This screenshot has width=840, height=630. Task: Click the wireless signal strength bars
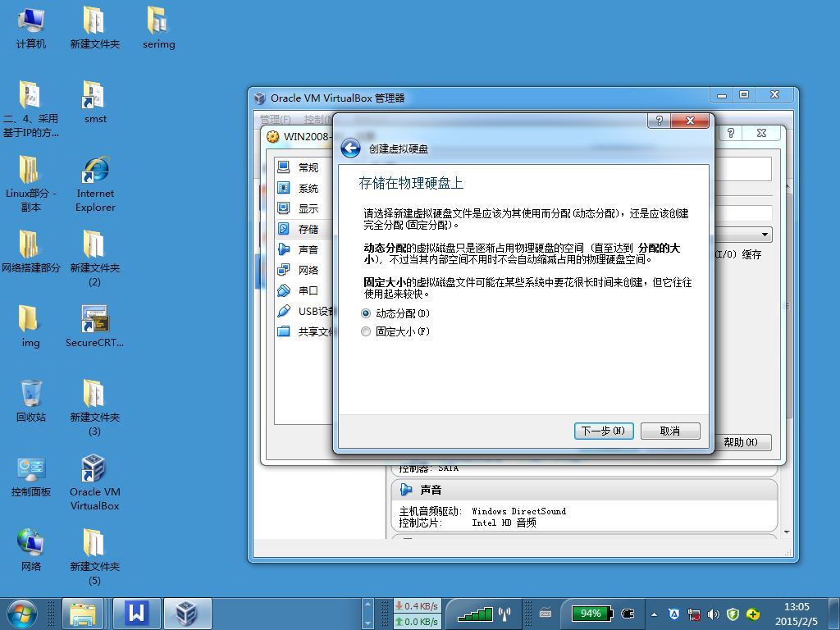click(475, 614)
